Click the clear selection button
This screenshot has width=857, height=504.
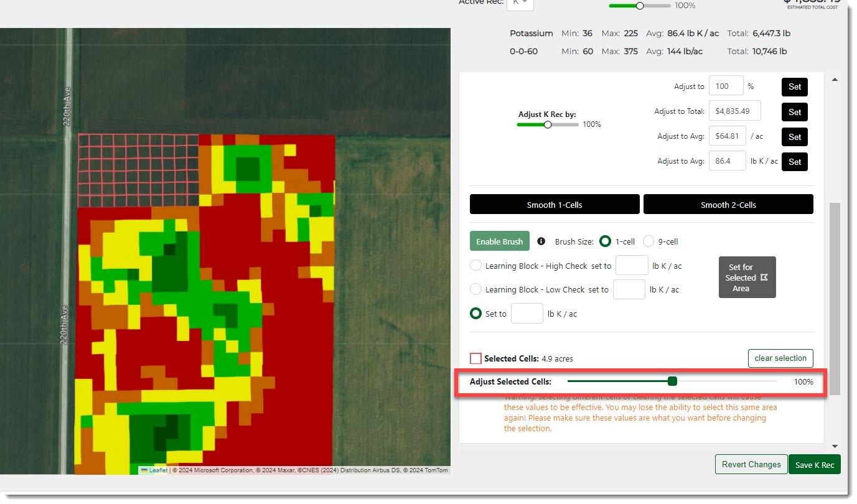point(780,358)
